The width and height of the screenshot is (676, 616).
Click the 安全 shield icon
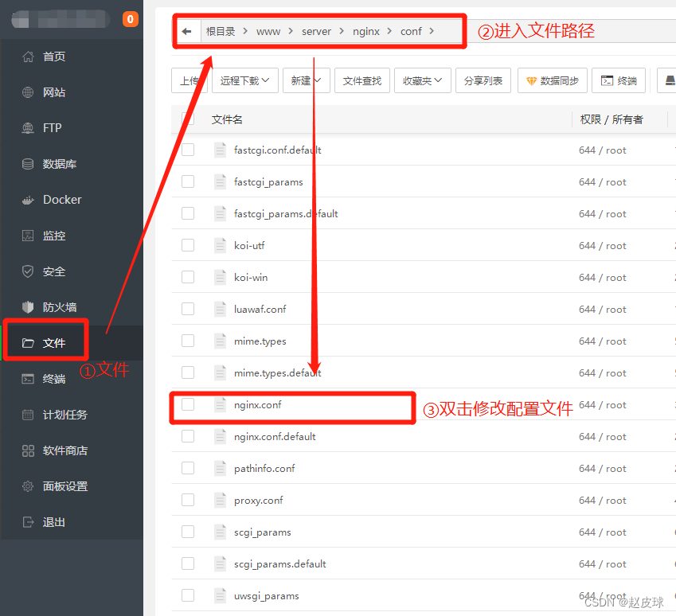pos(28,271)
